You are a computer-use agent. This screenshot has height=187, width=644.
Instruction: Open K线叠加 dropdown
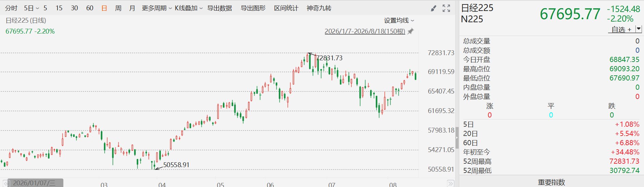[188, 8]
